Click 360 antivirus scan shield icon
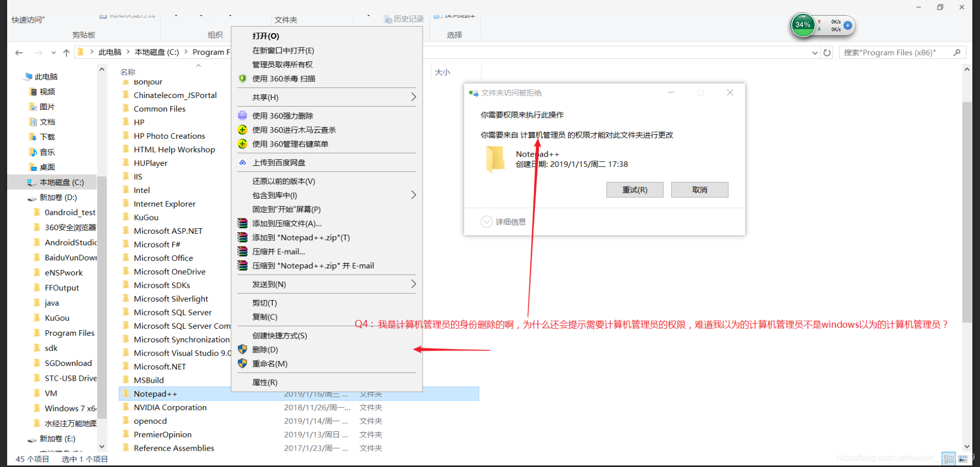Screen dimensions: 980x467 [x=242, y=79]
